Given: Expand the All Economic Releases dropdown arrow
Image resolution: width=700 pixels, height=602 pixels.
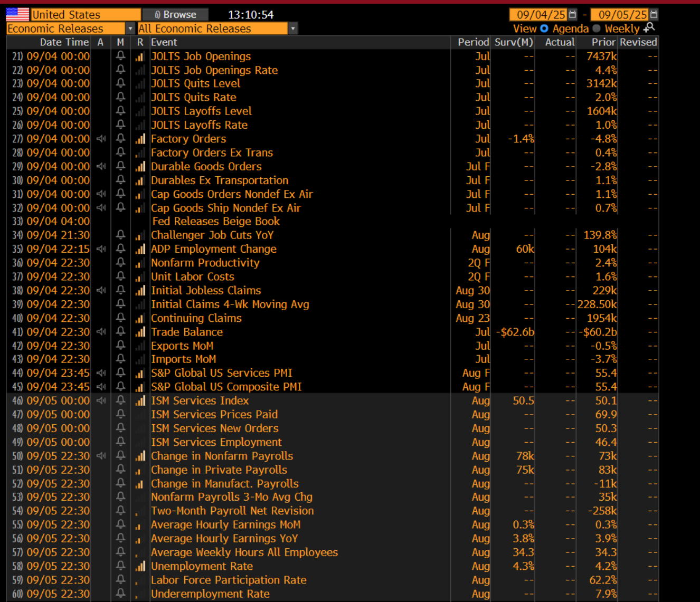Looking at the screenshot, I should 293,28.
